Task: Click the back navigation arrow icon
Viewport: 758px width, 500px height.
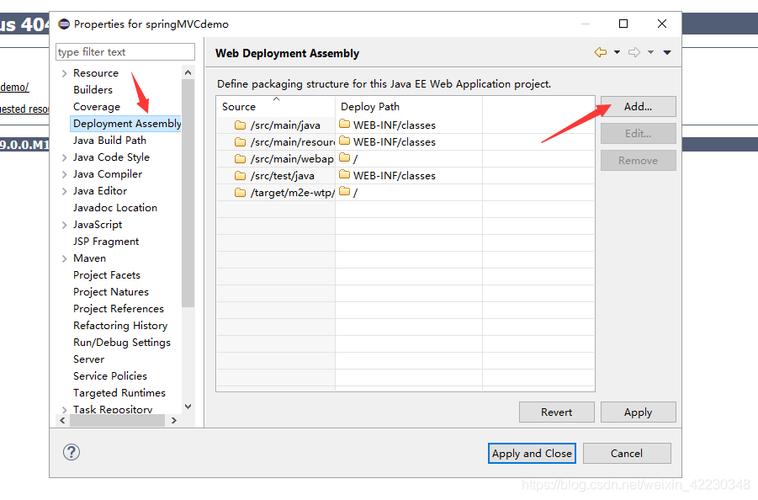Action: pos(600,52)
